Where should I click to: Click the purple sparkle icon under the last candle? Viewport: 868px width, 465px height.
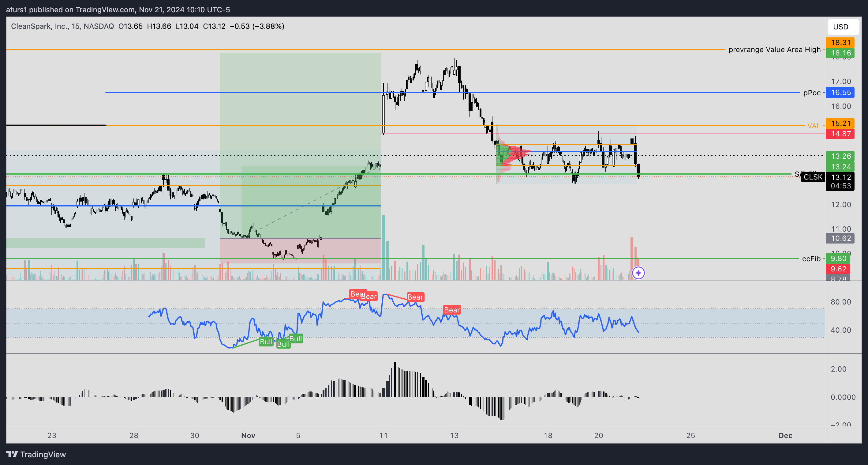[638, 273]
